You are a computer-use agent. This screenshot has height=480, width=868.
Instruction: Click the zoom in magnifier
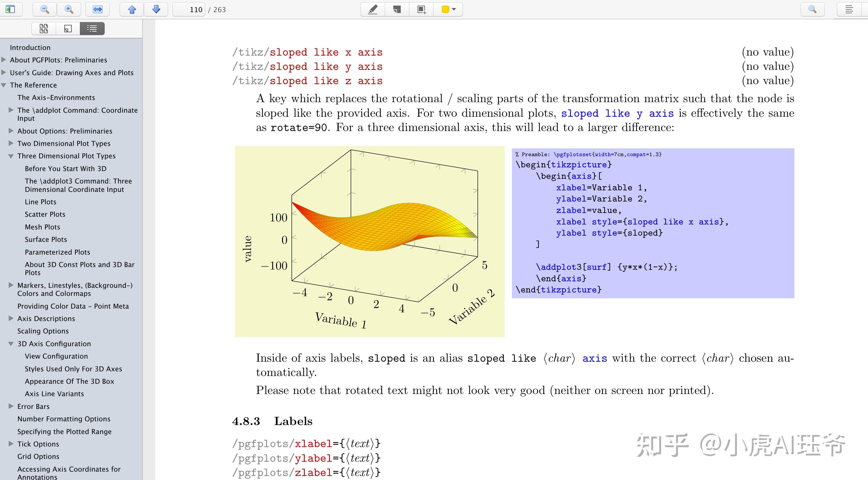69,9
